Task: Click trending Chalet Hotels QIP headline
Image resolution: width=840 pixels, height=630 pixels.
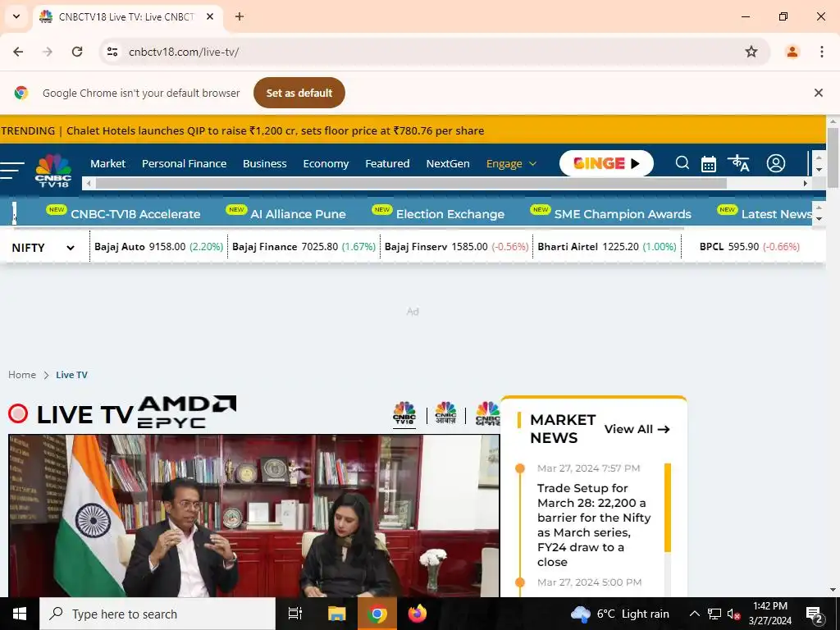Action: [275, 130]
